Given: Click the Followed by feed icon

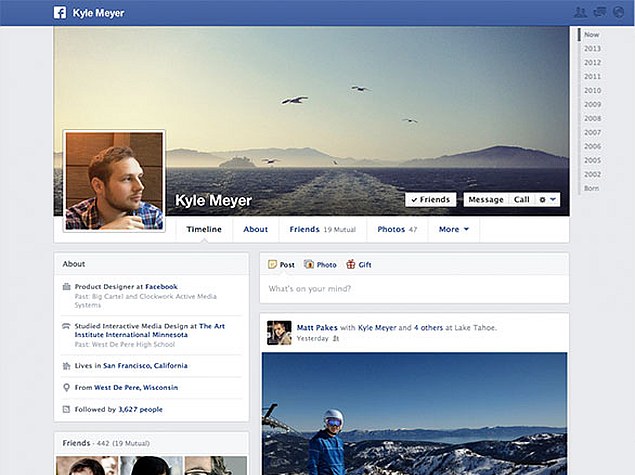Looking at the screenshot, I should pos(66,409).
